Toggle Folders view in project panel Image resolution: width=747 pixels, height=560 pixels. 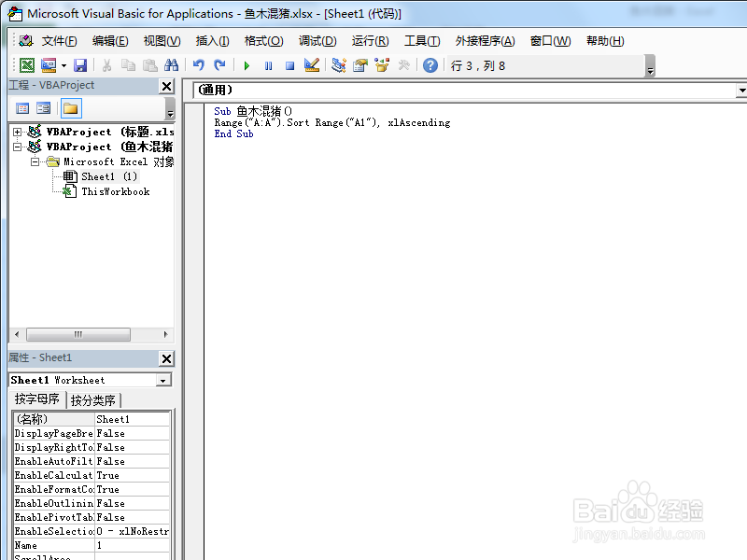(x=71, y=108)
